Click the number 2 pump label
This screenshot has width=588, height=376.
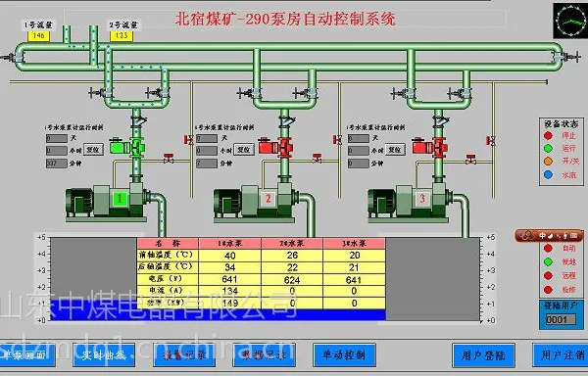268,199
